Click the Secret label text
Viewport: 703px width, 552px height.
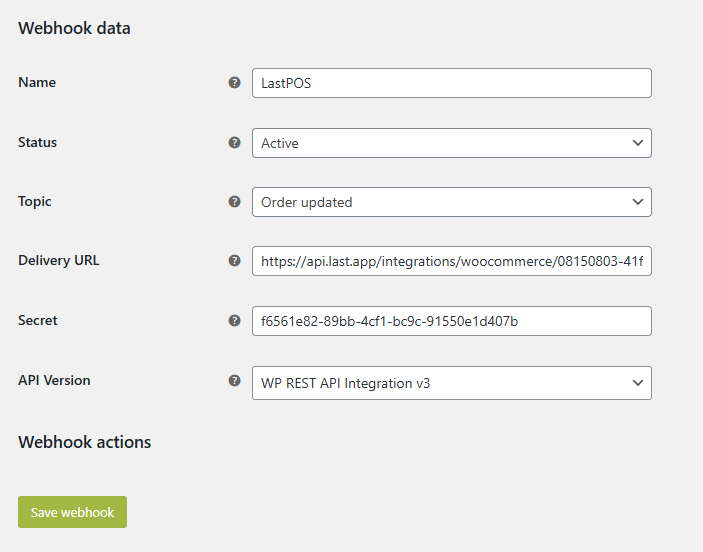[38, 321]
